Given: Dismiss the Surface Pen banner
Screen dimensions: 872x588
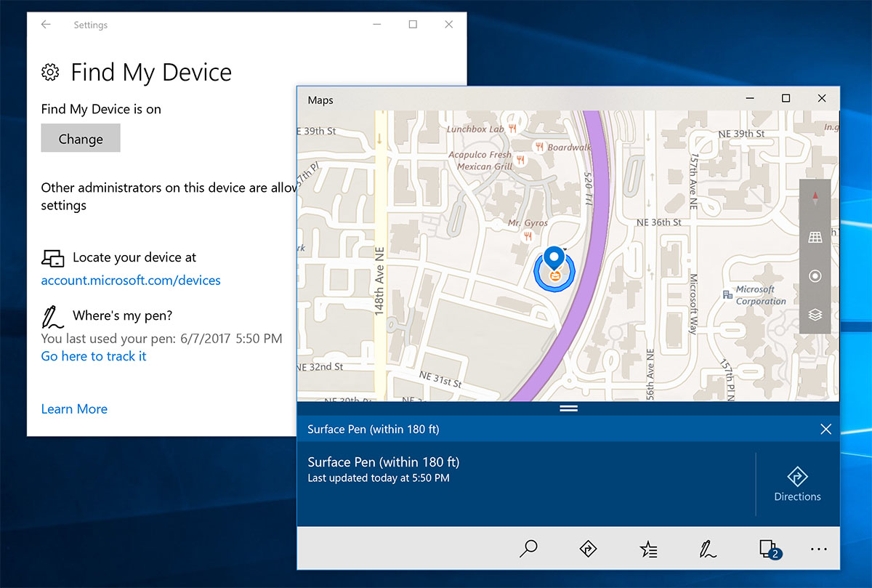Looking at the screenshot, I should pyautogui.click(x=825, y=429).
